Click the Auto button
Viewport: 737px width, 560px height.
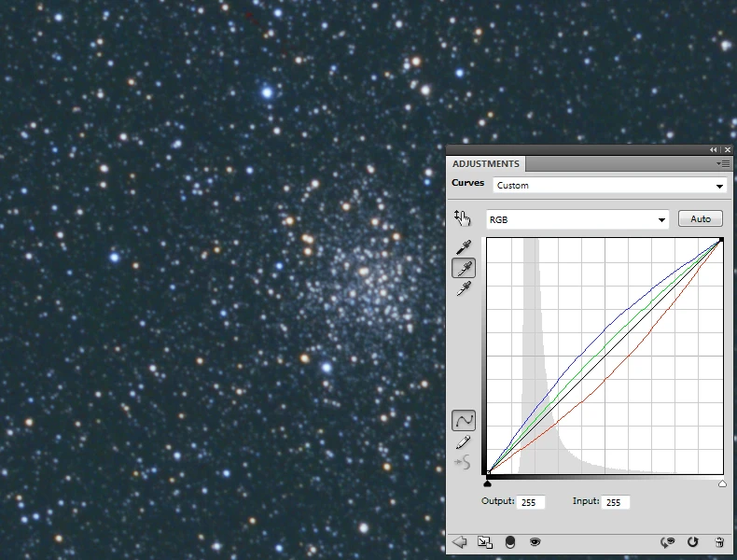(x=700, y=219)
